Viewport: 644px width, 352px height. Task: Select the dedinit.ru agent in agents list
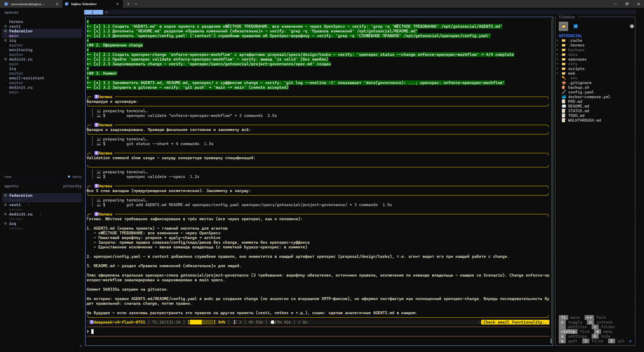pos(21,214)
